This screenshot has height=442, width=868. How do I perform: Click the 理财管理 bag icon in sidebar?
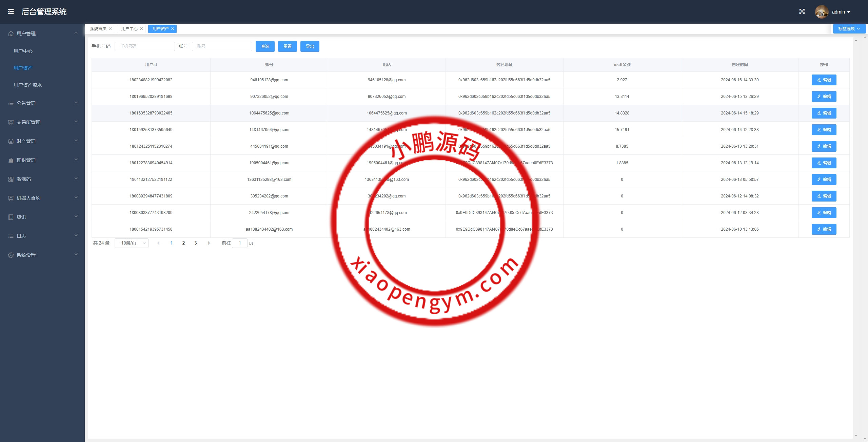coord(11,160)
